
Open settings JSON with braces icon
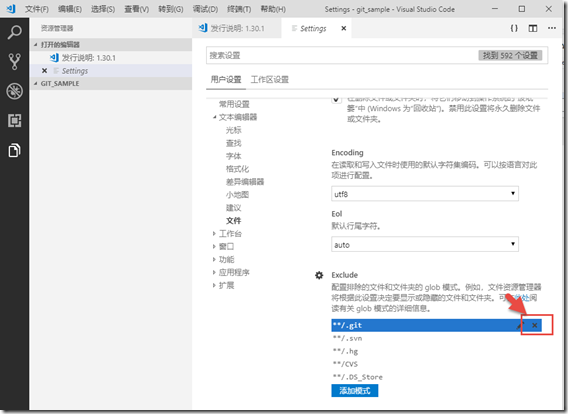tap(514, 28)
